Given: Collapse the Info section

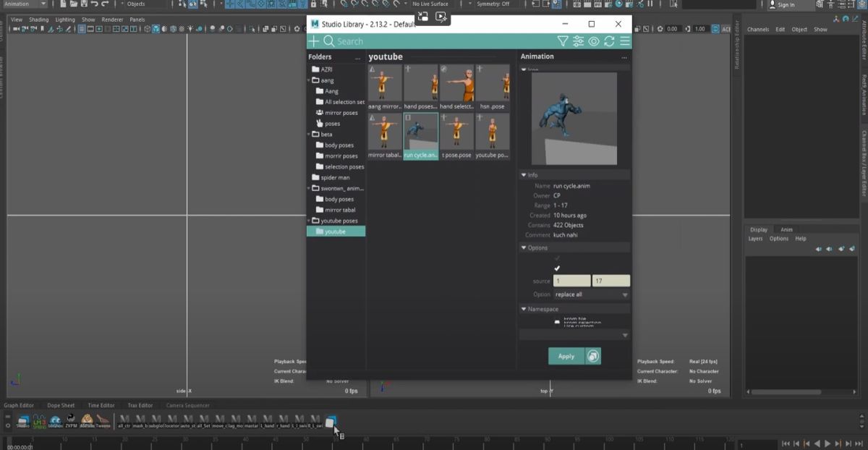Looking at the screenshot, I should pyautogui.click(x=524, y=175).
